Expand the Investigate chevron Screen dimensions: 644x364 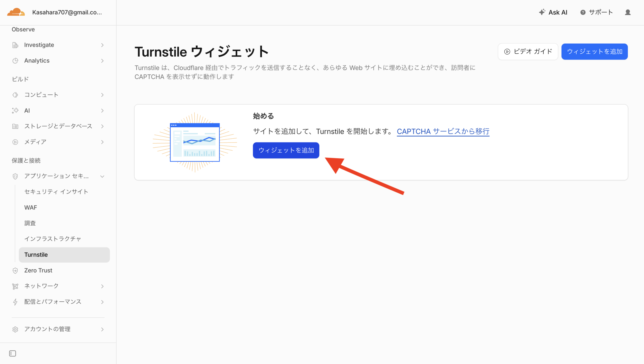[102, 45]
